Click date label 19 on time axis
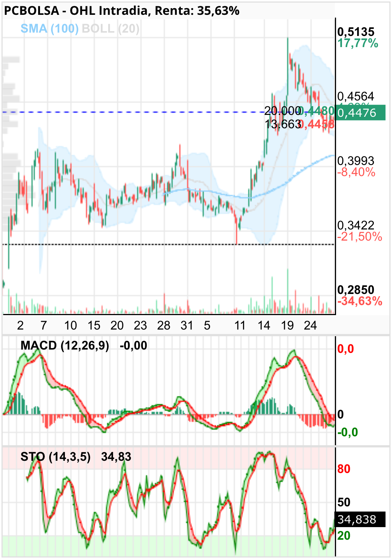The width and height of the screenshot is (392, 559). click(x=287, y=325)
